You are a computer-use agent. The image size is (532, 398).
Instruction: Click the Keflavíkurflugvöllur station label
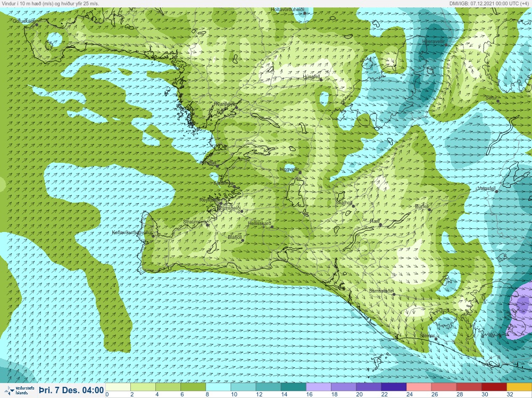132,233
